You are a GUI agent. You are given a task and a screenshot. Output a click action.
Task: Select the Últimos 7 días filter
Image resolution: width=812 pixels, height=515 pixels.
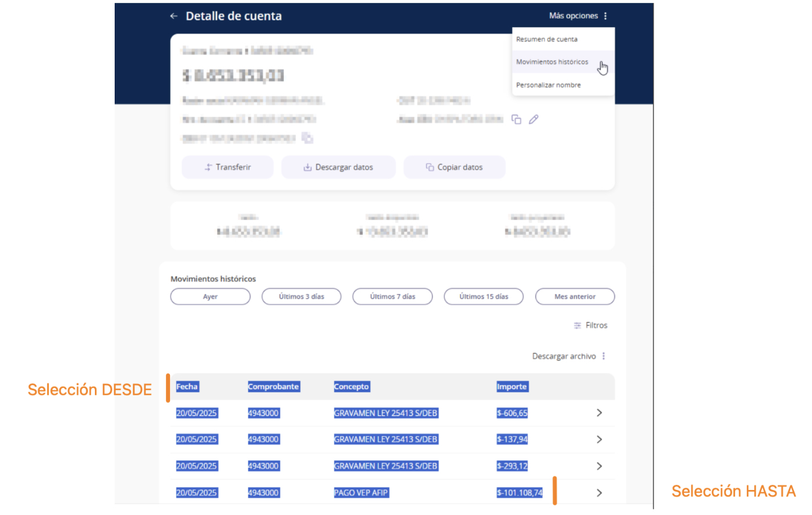coord(392,297)
